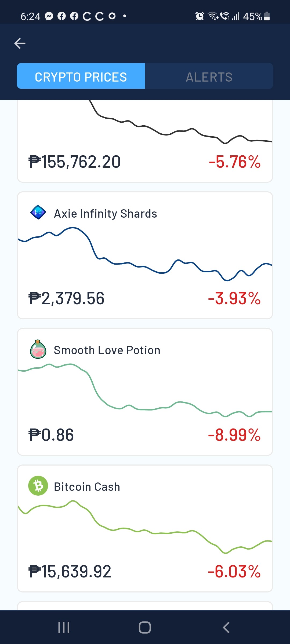The image size is (290, 644).
Task: Tap the ₱15,639.92 price value
Action: 70,572
